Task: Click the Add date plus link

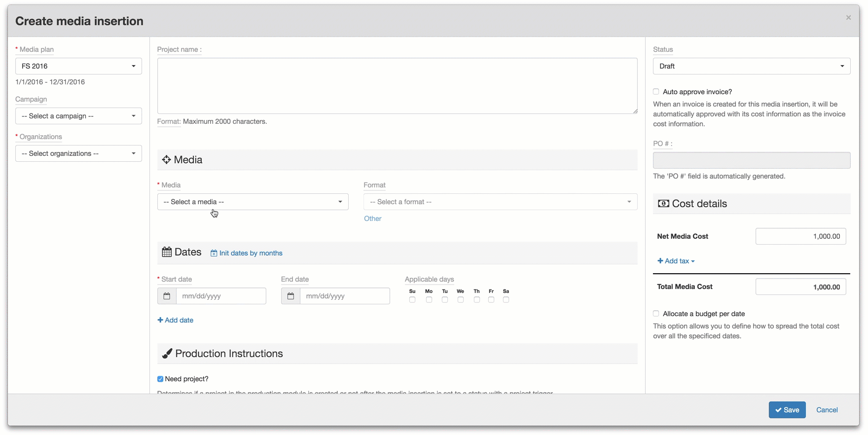Action: click(175, 320)
